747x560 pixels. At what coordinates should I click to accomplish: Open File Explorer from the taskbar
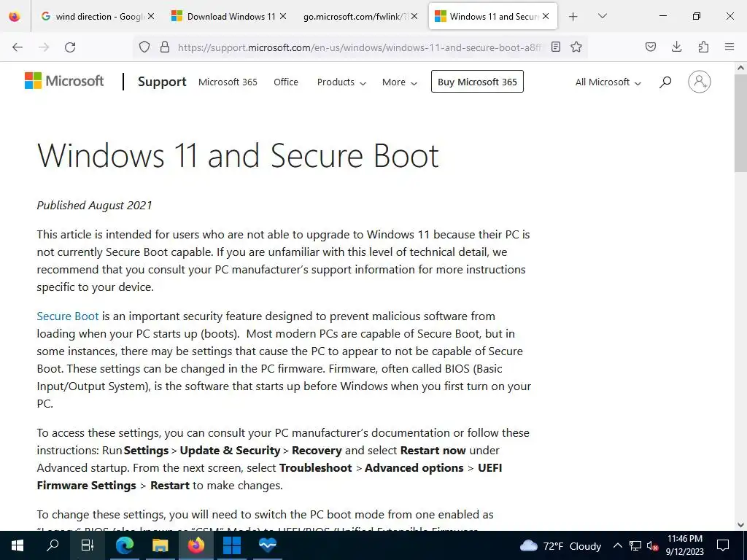160,545
